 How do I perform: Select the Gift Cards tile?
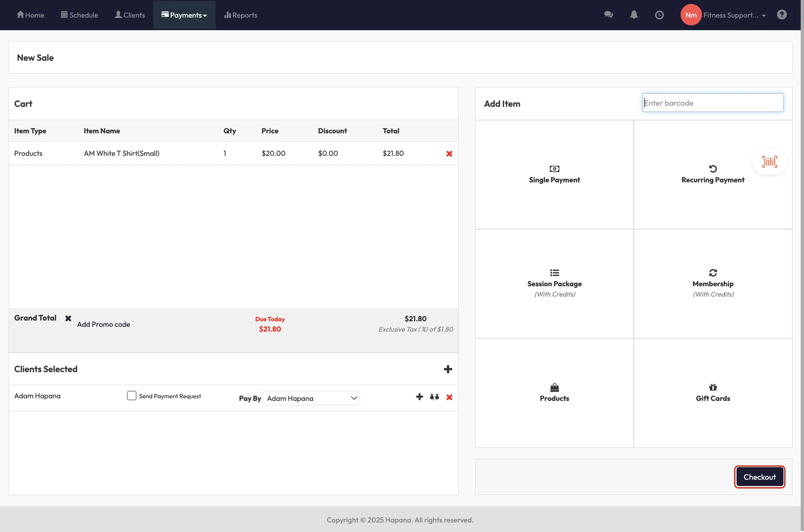713,393
